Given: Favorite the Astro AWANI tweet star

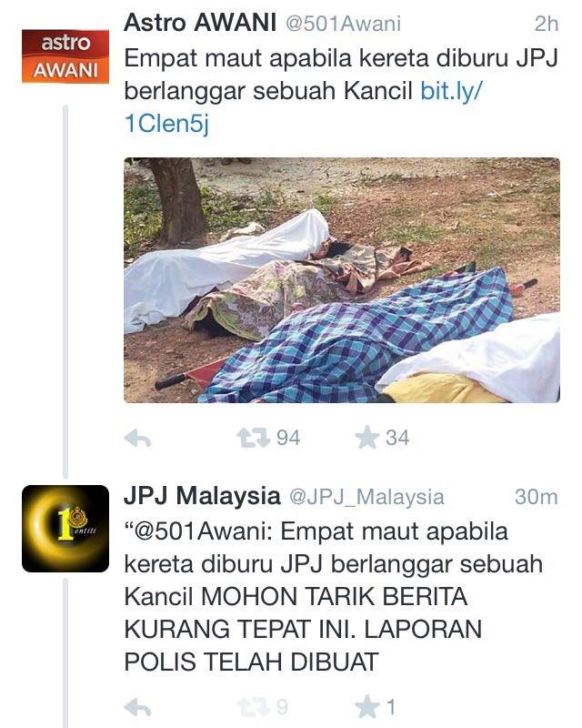Looking at the screenshot, I should pos(366,438).
